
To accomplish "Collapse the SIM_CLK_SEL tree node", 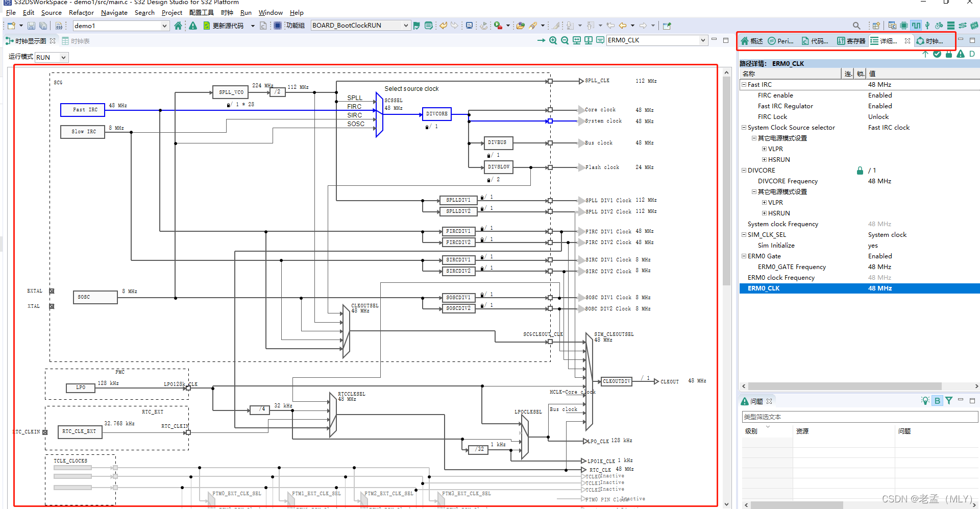I will pyautogui.click(x=744, y=235).
